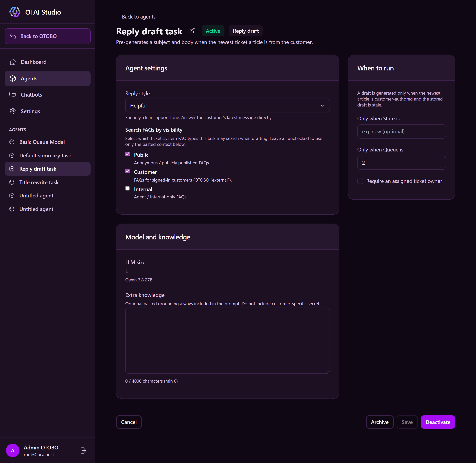Uncheck the Public FAQ visibility checkbox
Screen dimensions: 476x463
(127, 154)
